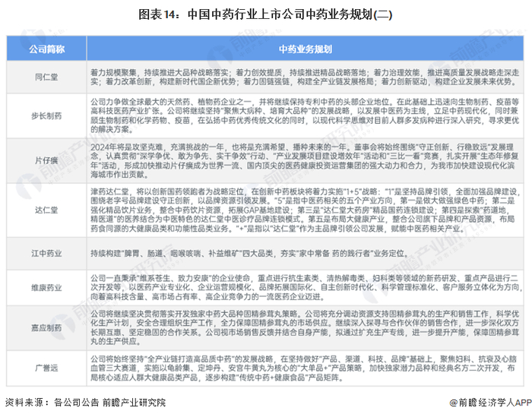Click the '江中药业' company name cell
Image resolution: width=532 pixels, height=417 pixels.
click(x=46, y=253)
